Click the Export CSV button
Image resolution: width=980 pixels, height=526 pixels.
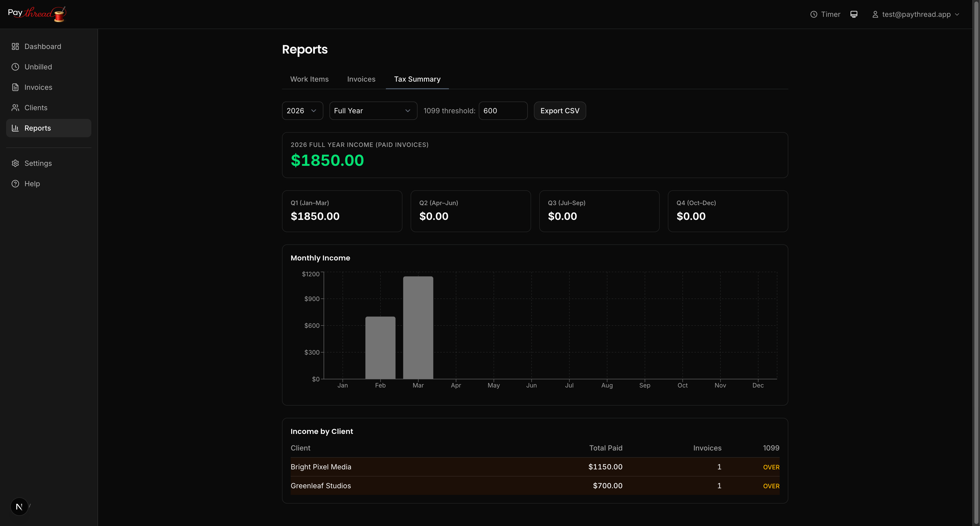coord(559,110)
